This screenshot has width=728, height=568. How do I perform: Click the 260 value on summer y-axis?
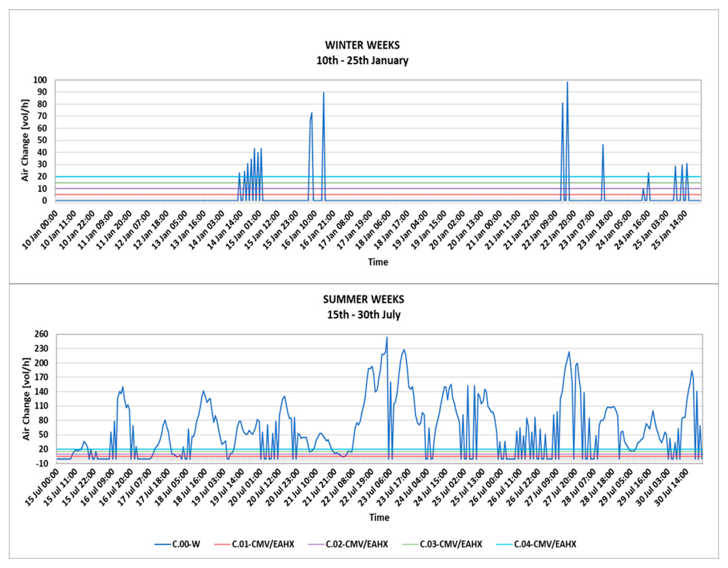(x=41, y=334)
